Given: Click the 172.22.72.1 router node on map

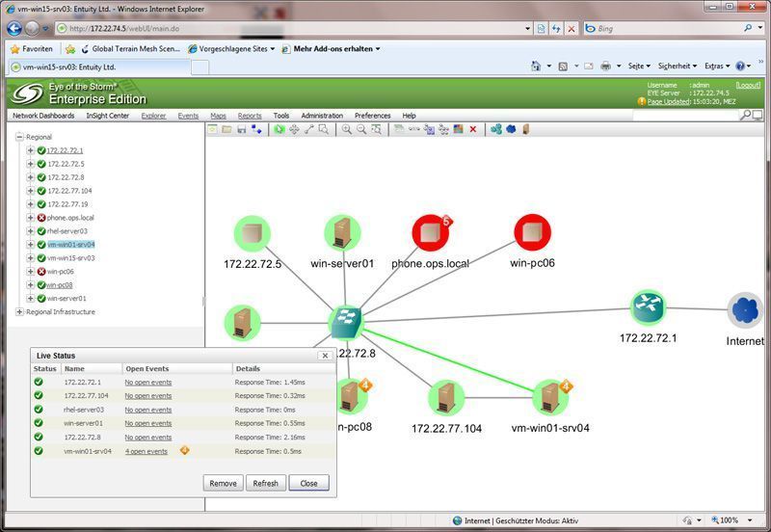Looking at the screenshot, I should click(x=648, y=306).
